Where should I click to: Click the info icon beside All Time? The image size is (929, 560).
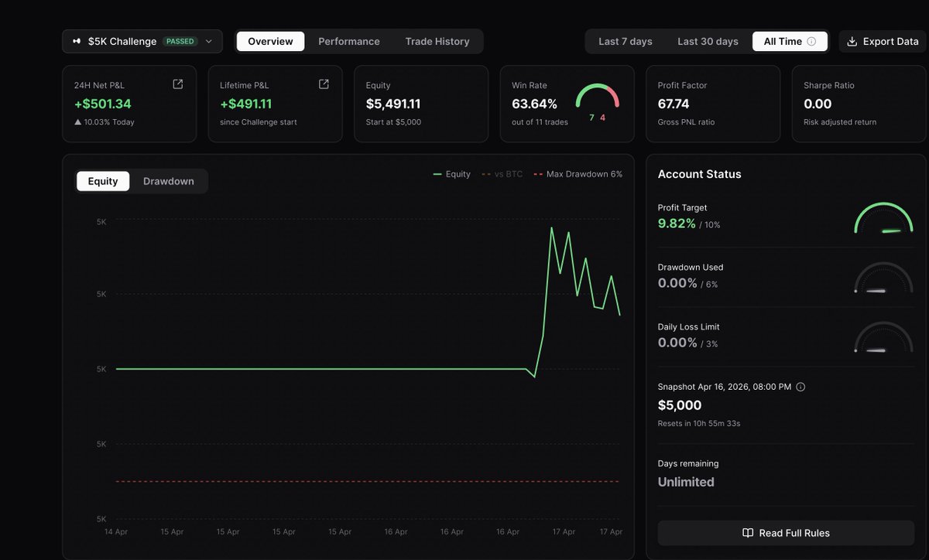click(811, 42)
